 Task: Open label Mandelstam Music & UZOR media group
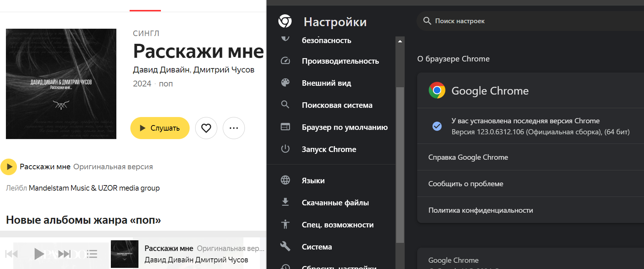[x=94, y=188]
